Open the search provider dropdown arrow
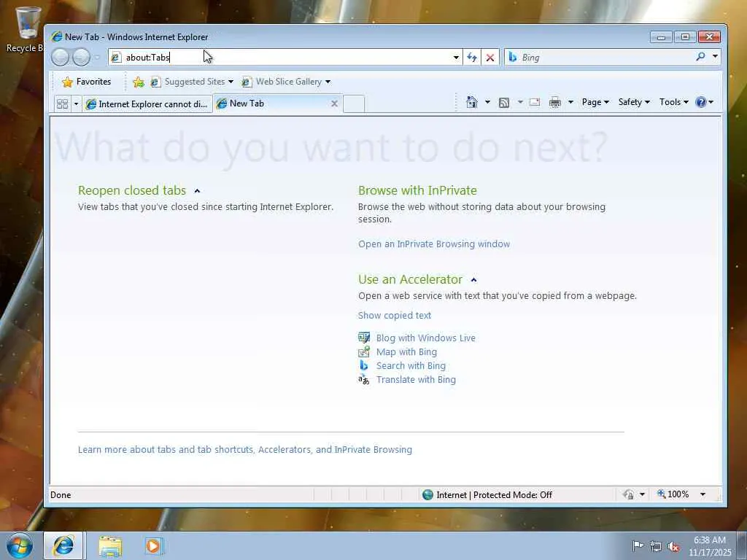The width and height of the screenshot is (747, 560). click(715, 57)
